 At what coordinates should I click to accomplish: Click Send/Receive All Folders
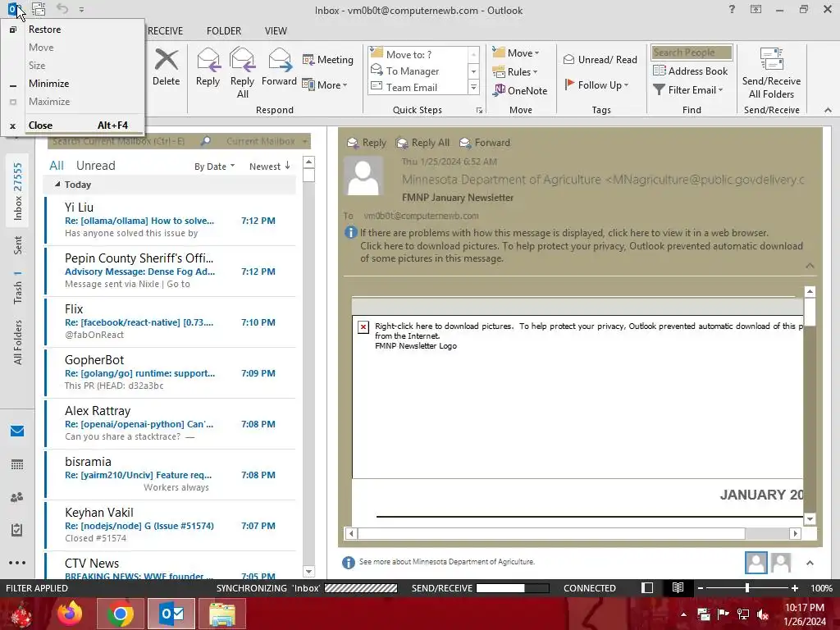(x=771, y=73)
